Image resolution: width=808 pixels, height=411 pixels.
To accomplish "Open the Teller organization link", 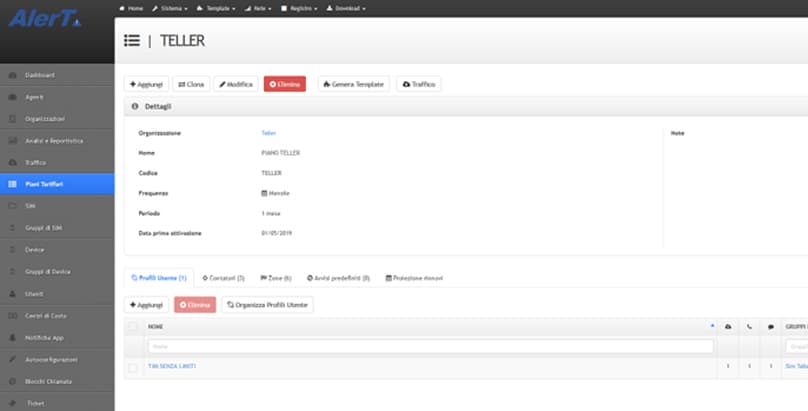I will 268,133.
